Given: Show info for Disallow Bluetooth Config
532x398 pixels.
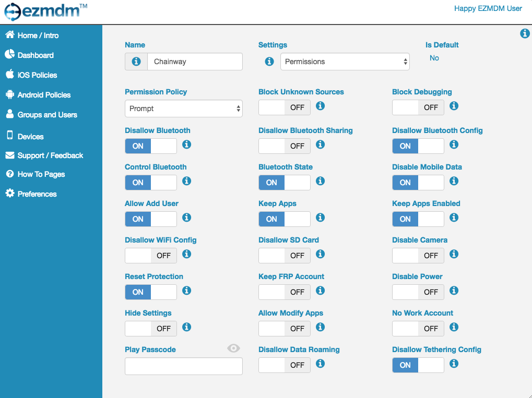Looking at the screenshot, I should (x=454, y=145).
